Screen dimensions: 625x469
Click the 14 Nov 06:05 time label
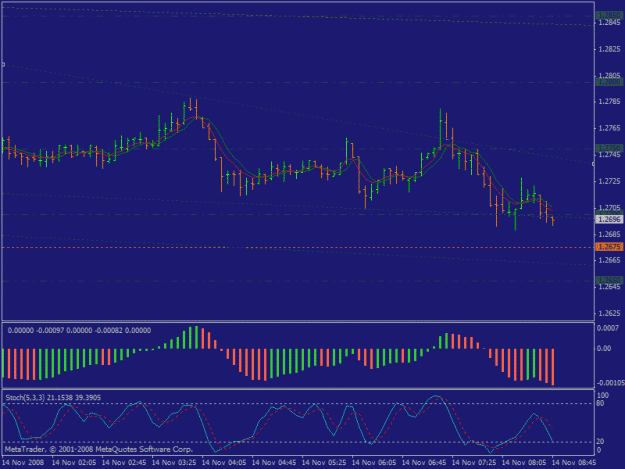374,463
